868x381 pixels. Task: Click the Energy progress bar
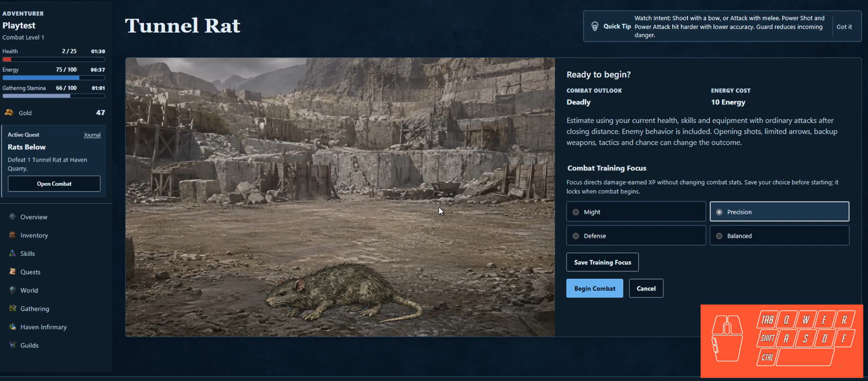[54, 78]
